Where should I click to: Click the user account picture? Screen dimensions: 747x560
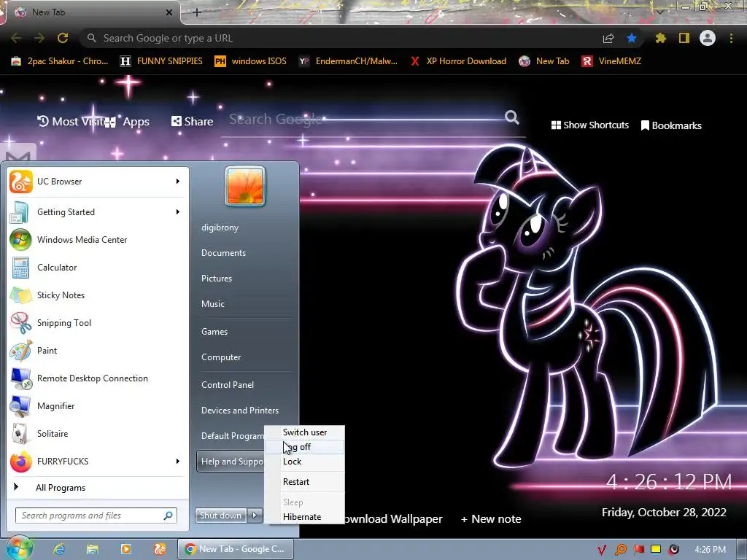(x=245, y=186)
